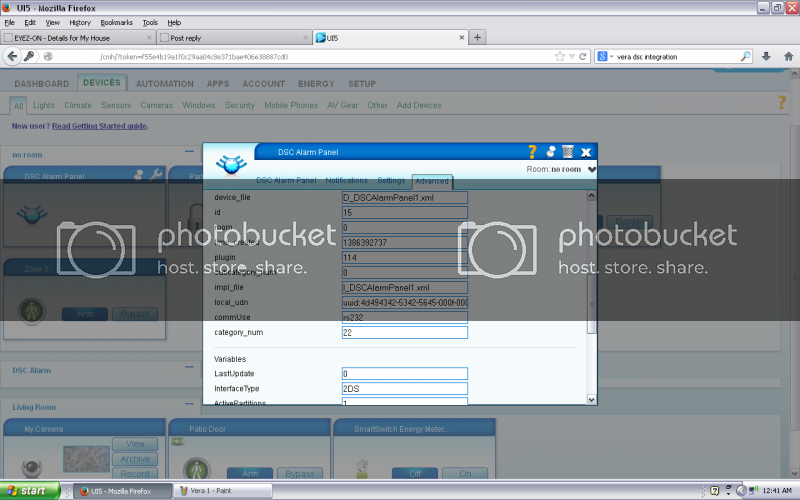Switch to EYEZ-ON Details browser tab
Image resolution: width=800 pixels, height=500 pixels.
click(x=78, y=38)
